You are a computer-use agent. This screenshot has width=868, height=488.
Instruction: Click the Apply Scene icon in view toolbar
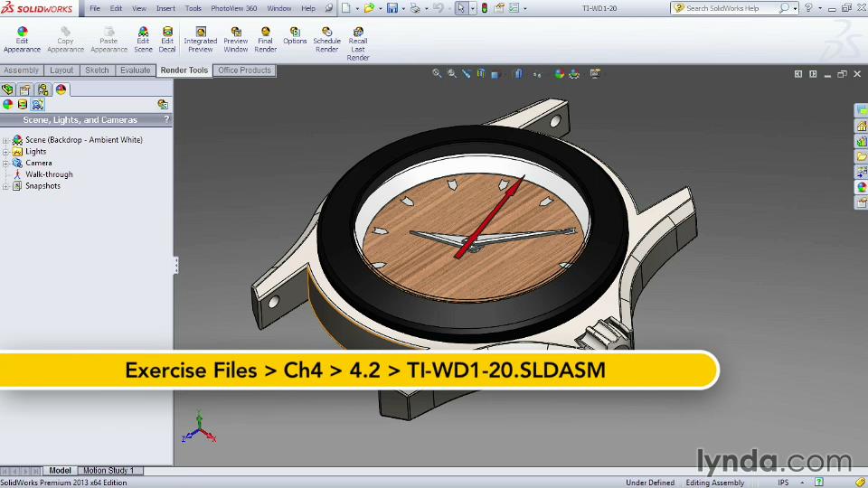(575, 73)
